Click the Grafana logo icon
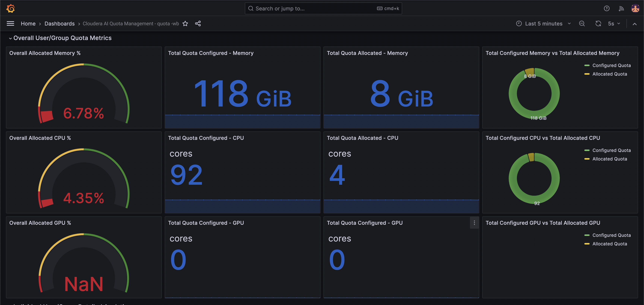Image resolution: width=644 pixels, height=305 pixels. 10,9
